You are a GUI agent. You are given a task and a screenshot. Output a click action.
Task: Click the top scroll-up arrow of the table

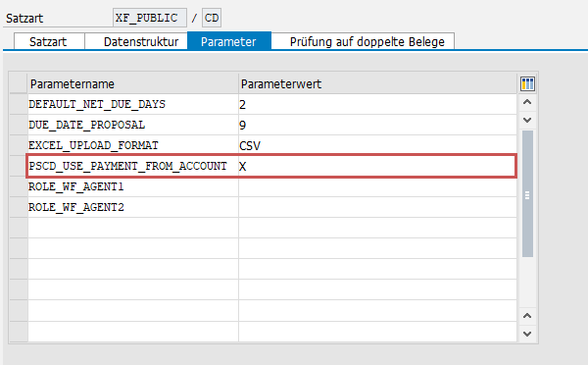[x=527, y=102]
